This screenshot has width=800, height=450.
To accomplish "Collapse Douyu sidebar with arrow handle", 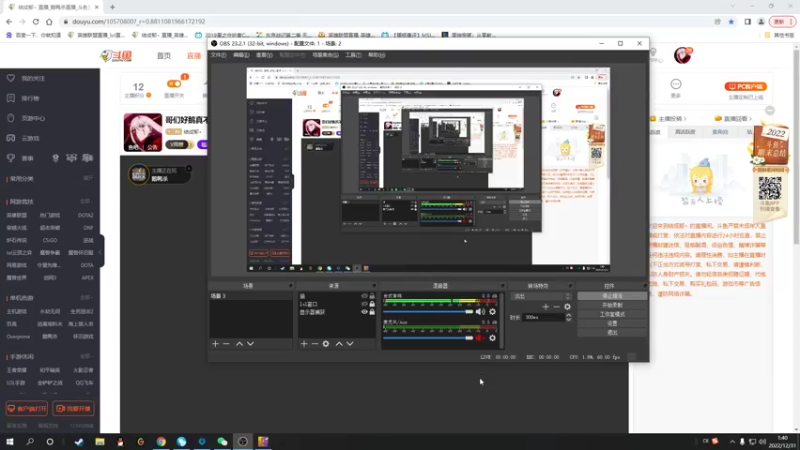I will (x=102, y=252).
